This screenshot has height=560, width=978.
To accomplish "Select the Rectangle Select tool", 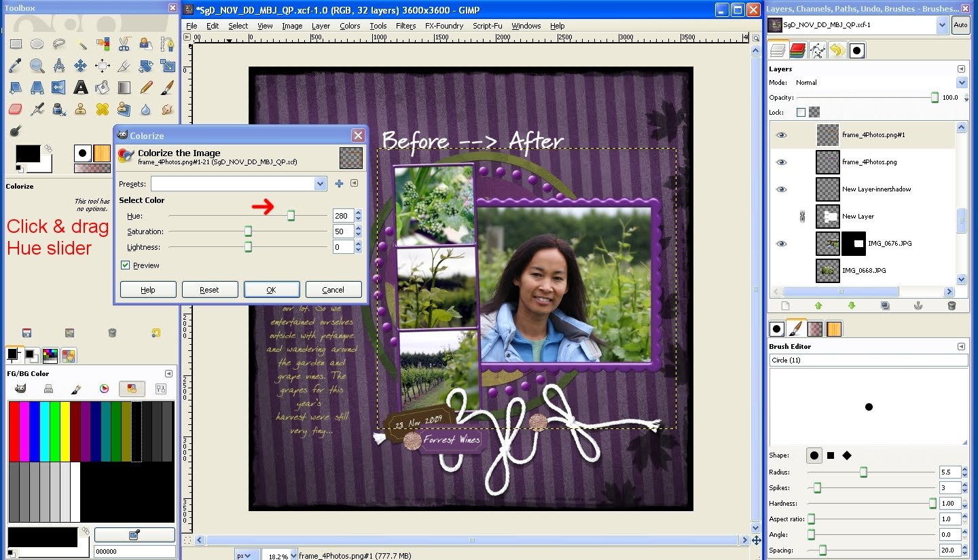I will click(16, 44).
